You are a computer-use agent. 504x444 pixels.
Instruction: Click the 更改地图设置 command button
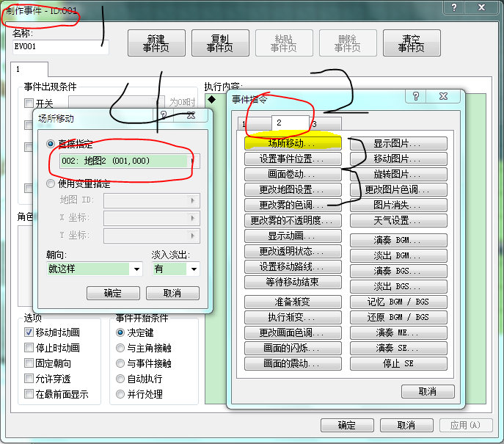coord(293,189)
